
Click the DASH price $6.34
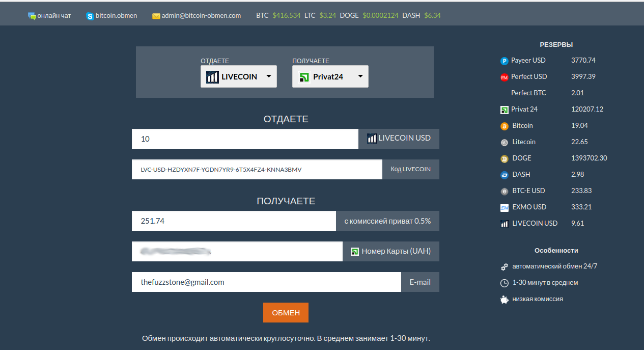(432, 16)
